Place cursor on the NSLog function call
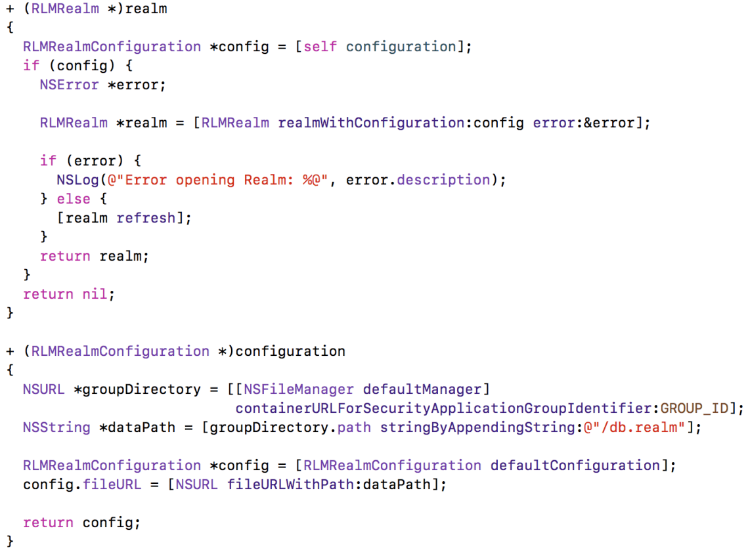Image resolution: width=748 pixels, height=560 pixels. [x=73, y=180]
